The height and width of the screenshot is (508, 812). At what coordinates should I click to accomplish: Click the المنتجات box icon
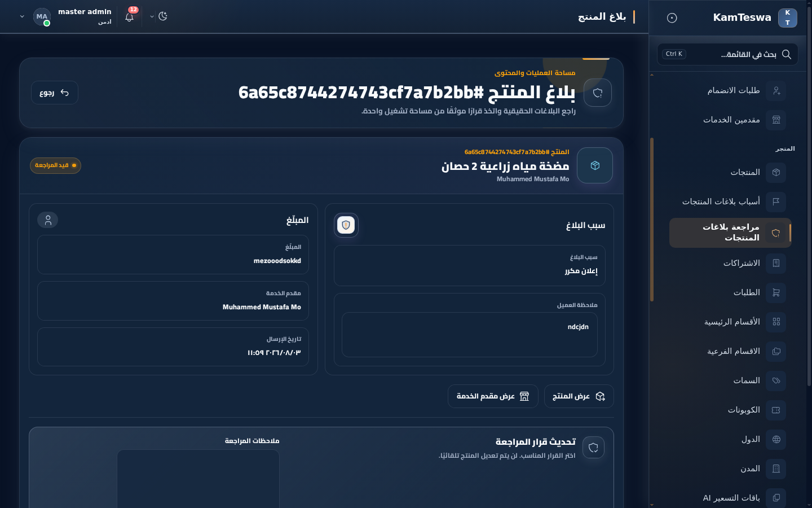pos(776,172)
